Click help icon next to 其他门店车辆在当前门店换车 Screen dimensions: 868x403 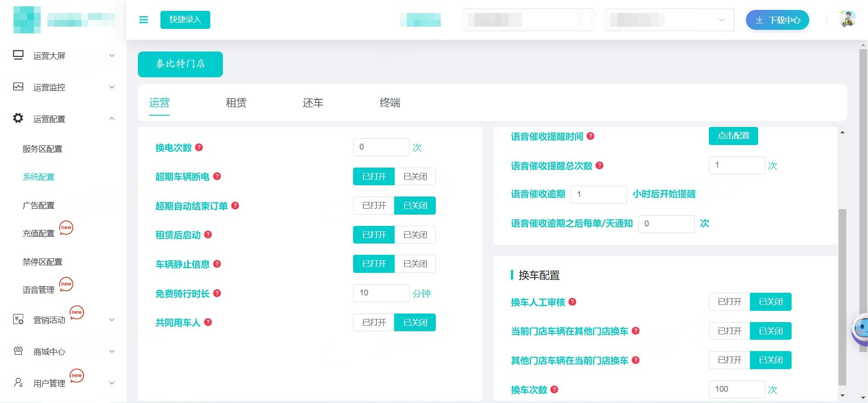[636, 360]
